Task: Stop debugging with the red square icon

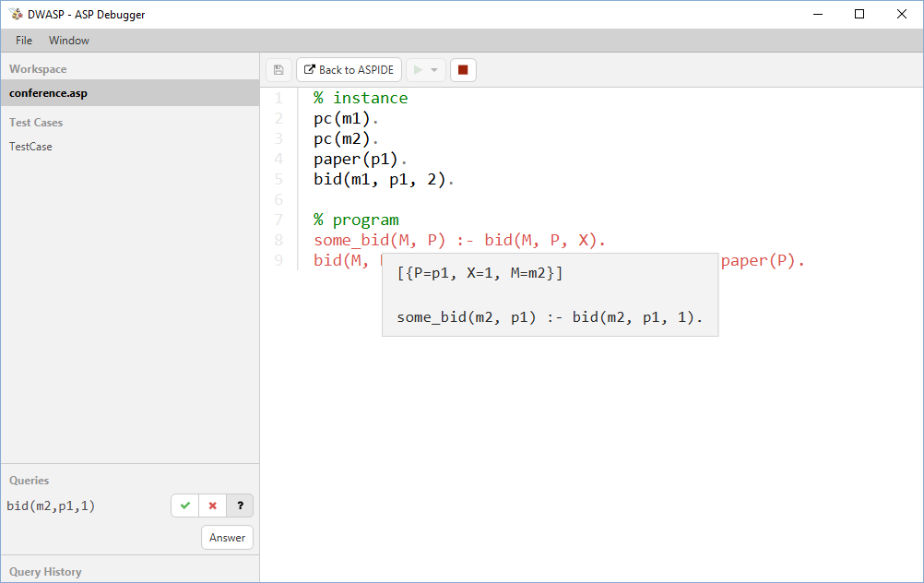Action: coord(463,70)
